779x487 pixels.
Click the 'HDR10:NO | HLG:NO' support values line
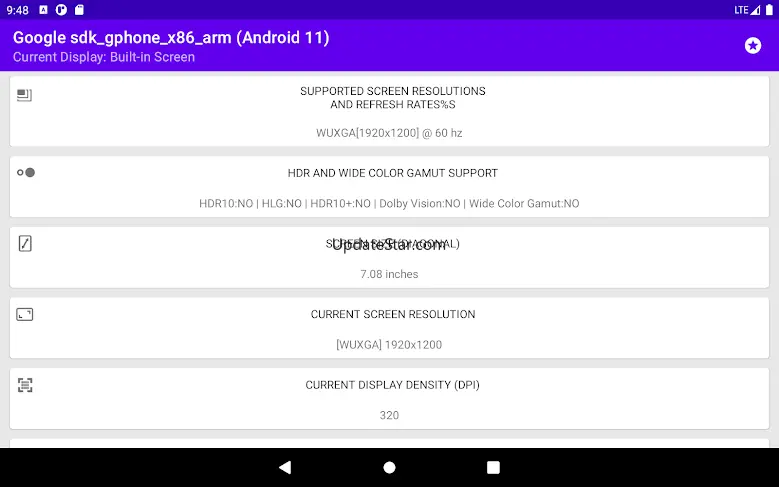pyautogui.click(x=389, y=204)
